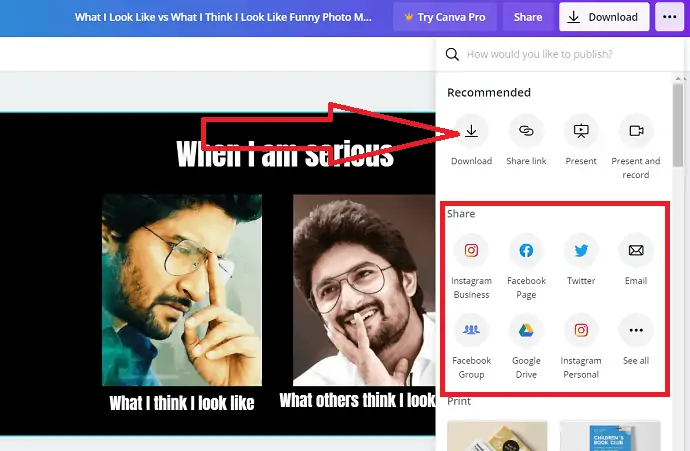The height and width of the screenshot is (451, 690).
Task: Share to Instagram Personal
Action: tap(581, 330)
